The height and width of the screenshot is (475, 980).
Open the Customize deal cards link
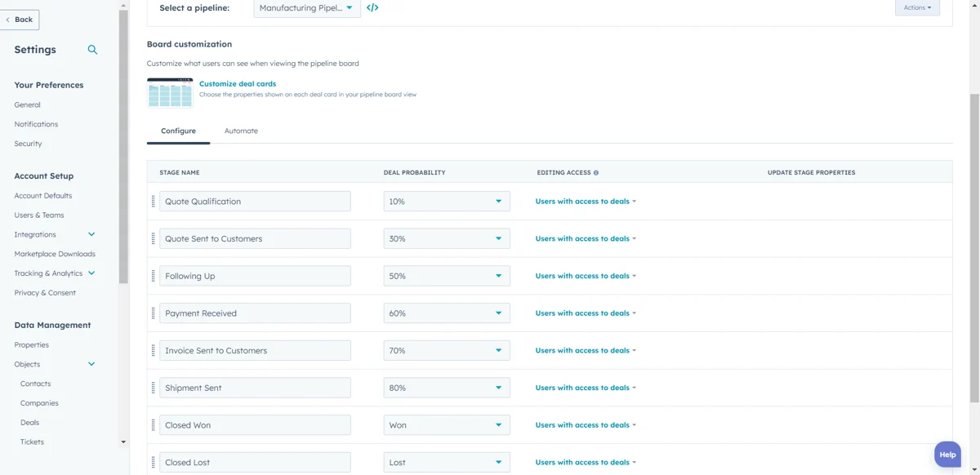(x=237, y=82)
